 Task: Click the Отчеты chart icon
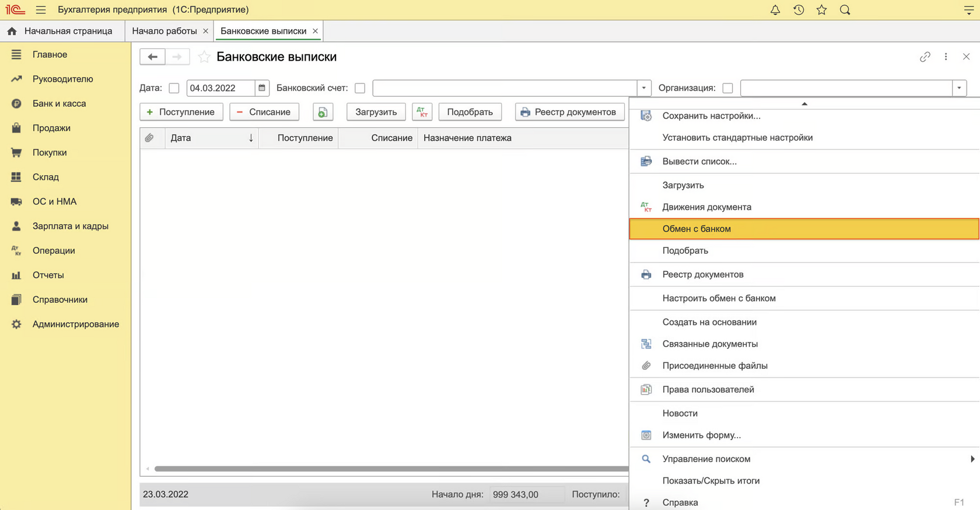coord(16,275)
